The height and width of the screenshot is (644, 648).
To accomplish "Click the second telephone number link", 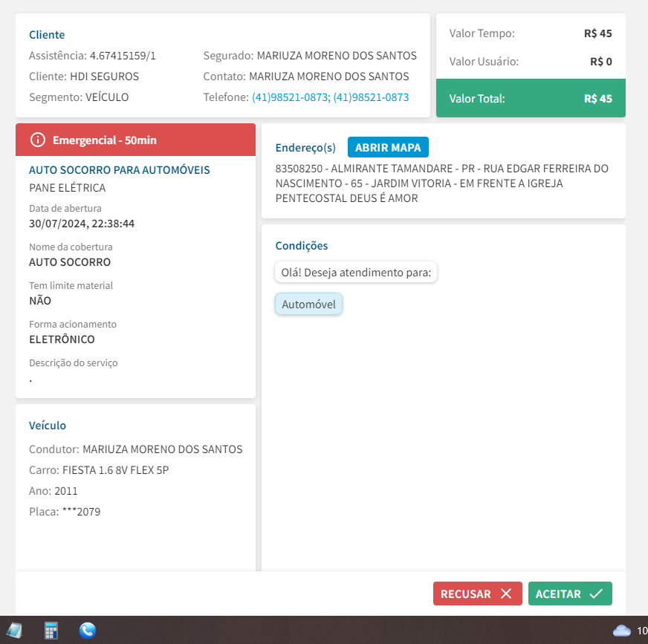I will [371, 97].
